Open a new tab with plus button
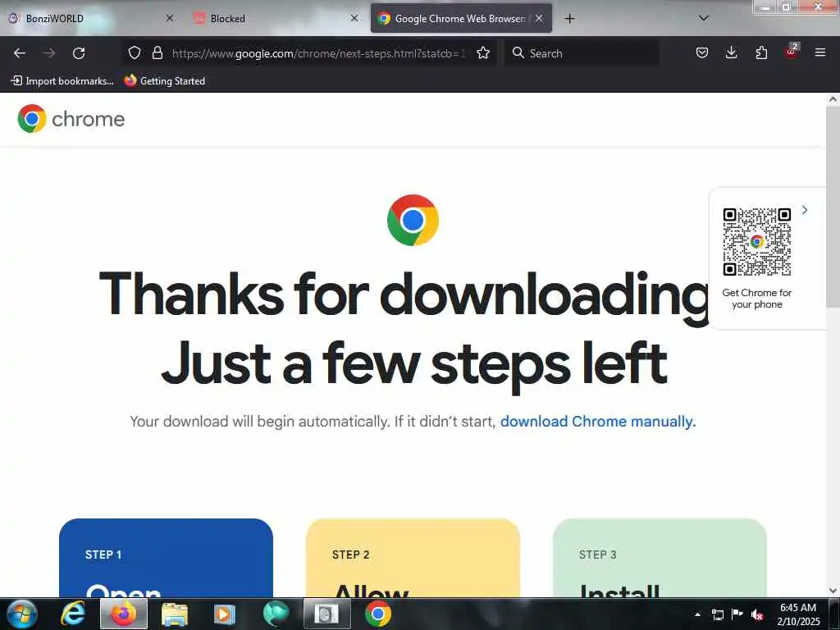 click(569, 19)
